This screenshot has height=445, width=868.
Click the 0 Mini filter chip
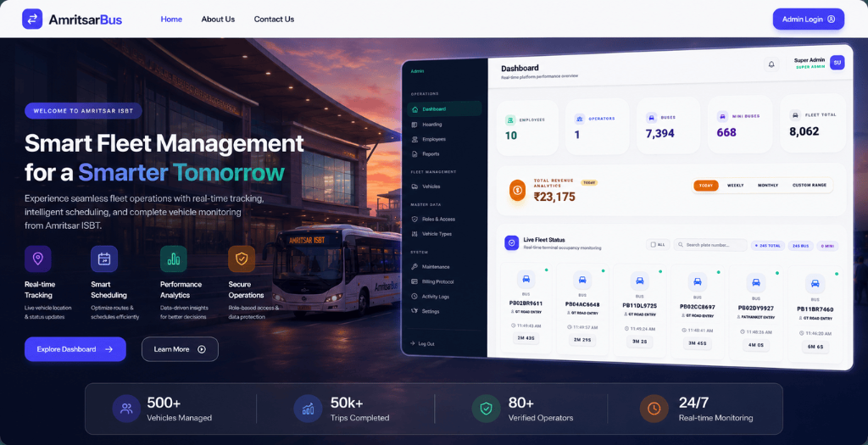[827, 246]
